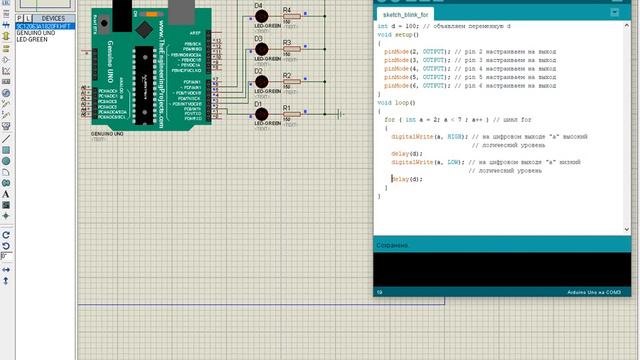Select the 2D Box drawing tool

click(6, 150)
